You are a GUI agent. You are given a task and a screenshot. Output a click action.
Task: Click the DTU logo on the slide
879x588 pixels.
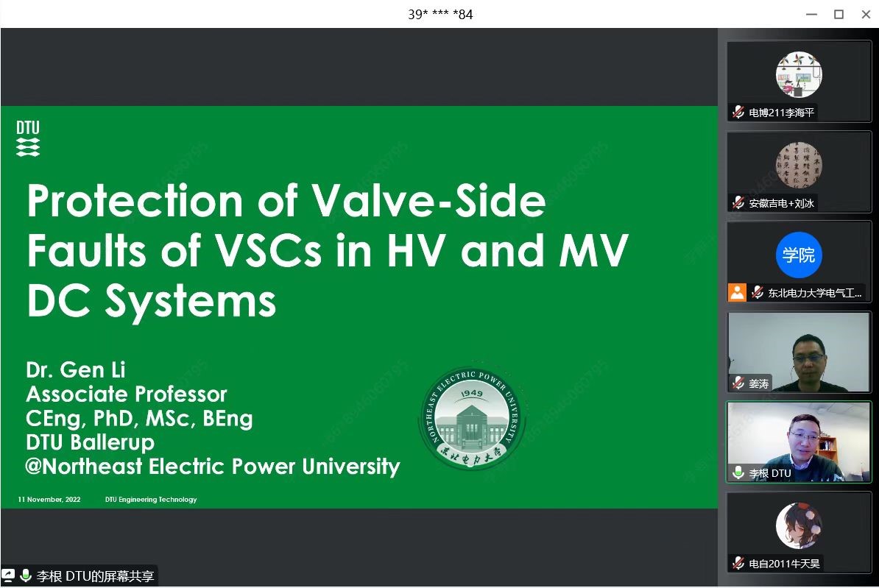pos(28,139)
